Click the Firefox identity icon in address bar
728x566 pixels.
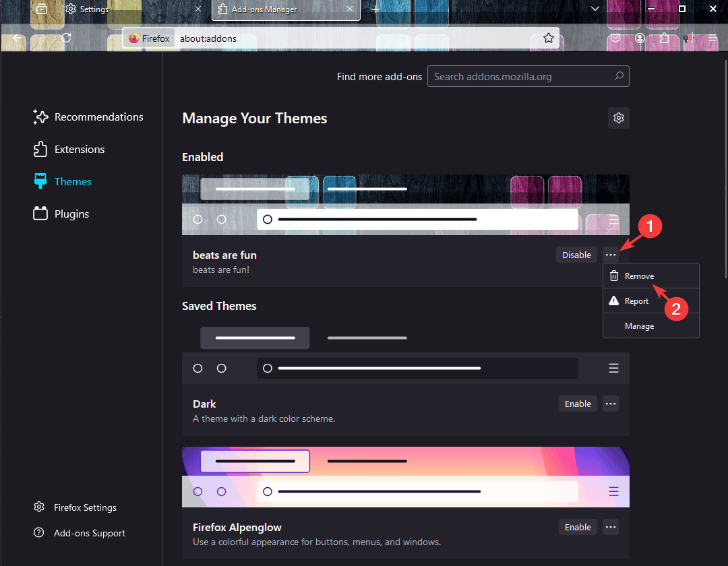point(149,38)
